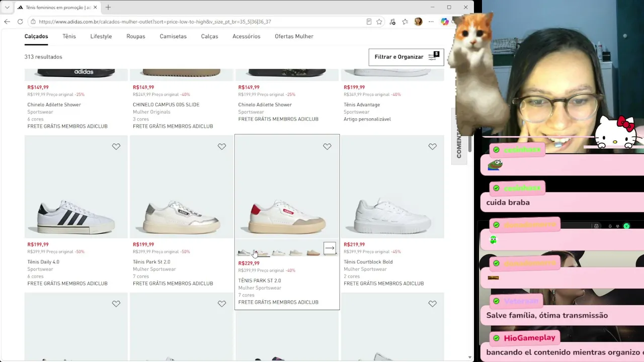
Task: Add R$199,99 Tênis Park St 2.0 to wishlist
Action: 222,146
